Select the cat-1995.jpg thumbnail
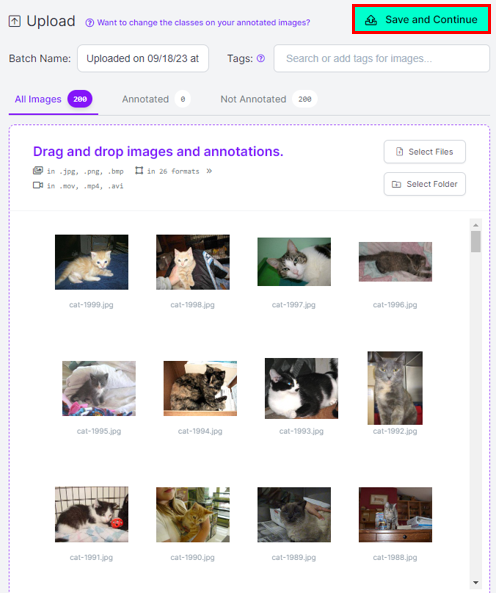 (99, 388)
